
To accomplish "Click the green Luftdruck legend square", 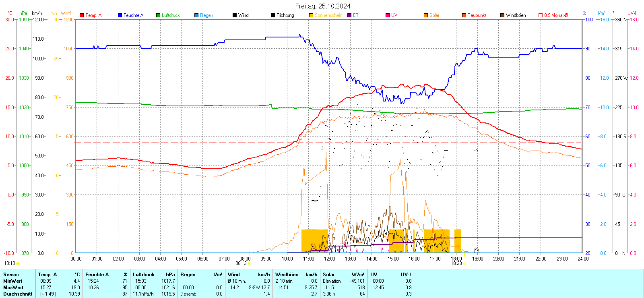I will tap(158, 15).
